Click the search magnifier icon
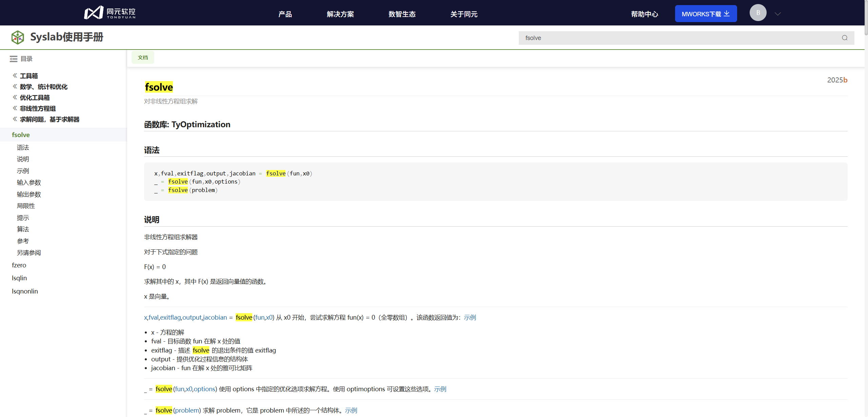 [x=845, y=38]
